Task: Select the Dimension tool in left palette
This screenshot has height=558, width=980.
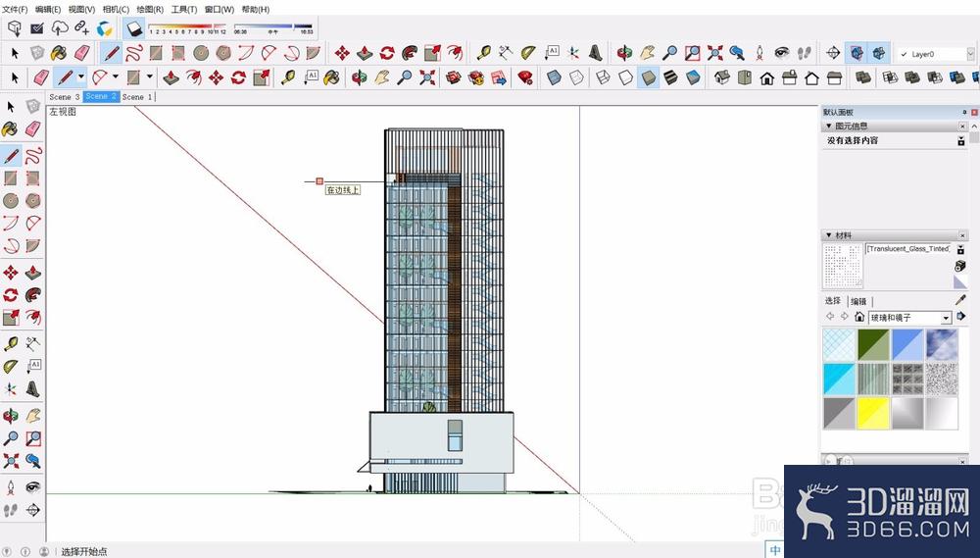Action: [33, 343]
